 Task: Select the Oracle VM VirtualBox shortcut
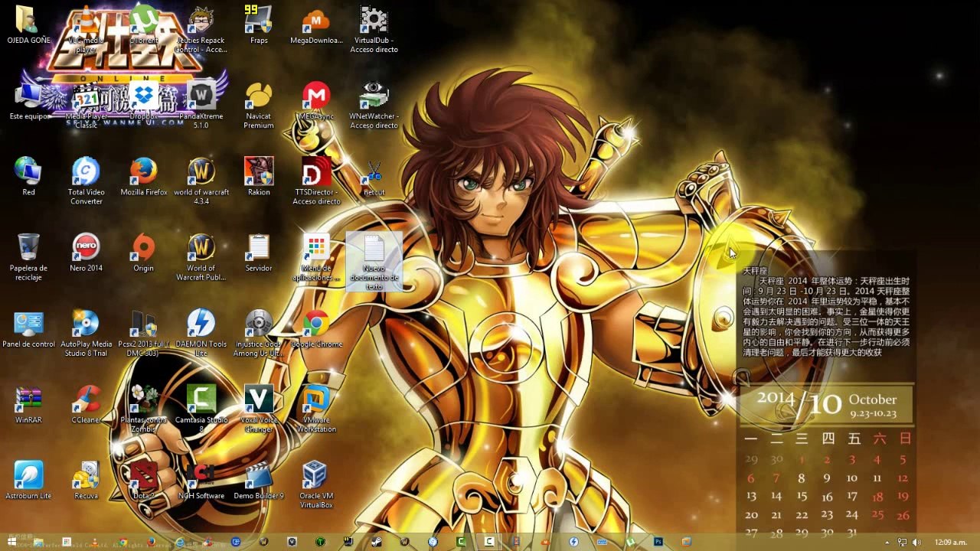tap(316, 485)
